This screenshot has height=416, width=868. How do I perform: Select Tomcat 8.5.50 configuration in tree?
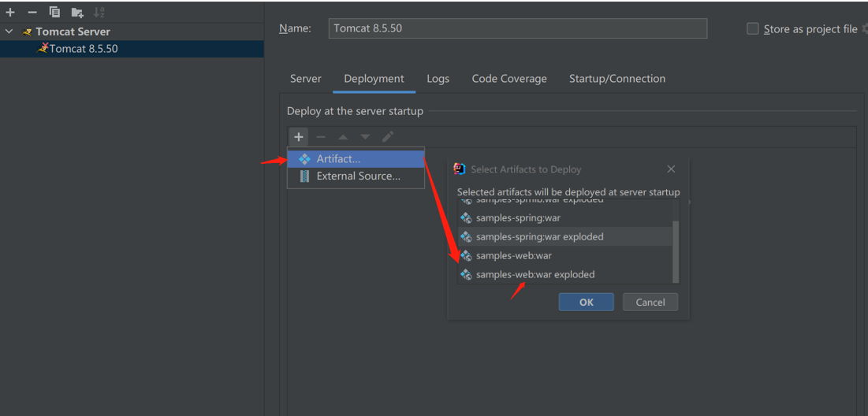point(84,49)
